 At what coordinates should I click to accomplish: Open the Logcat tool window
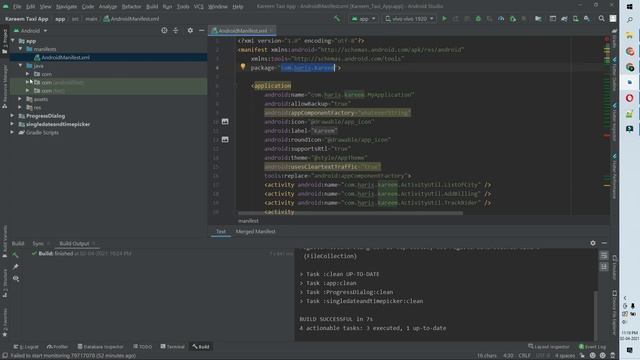point(26,347)
